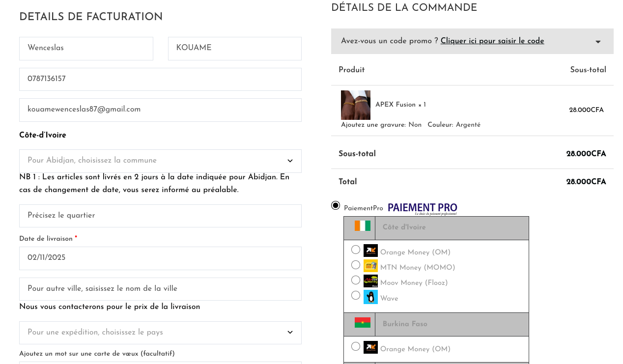Click the PAIEMENT PRO logo
The image size is (623, 364).
(x=422, y=209)
